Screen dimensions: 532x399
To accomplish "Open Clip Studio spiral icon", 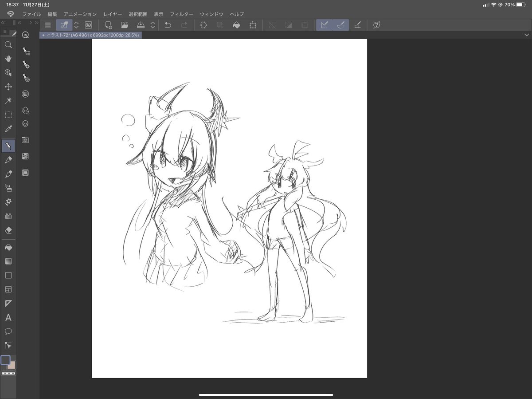I will pos(88,25).
